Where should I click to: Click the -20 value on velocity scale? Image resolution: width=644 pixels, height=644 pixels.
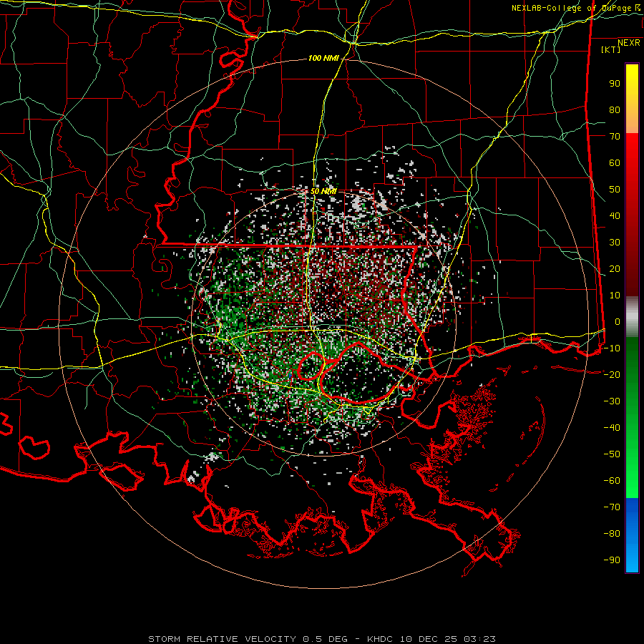tap(612, 374)
